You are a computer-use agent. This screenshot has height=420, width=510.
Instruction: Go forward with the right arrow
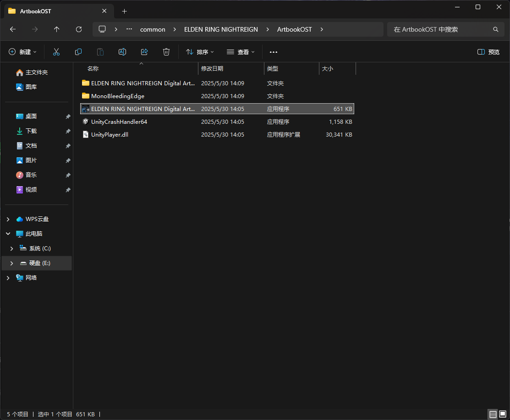tap(35, 29)
